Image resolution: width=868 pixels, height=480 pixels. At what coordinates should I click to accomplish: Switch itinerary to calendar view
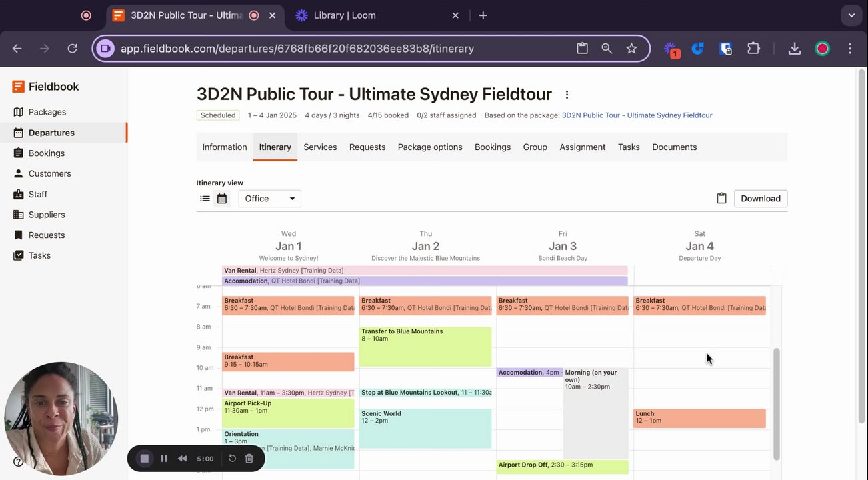222,199
